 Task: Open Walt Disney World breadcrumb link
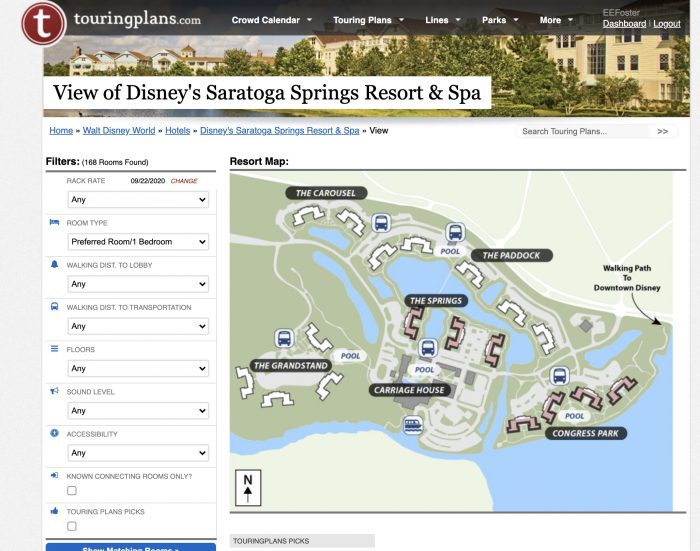point(119,130)
